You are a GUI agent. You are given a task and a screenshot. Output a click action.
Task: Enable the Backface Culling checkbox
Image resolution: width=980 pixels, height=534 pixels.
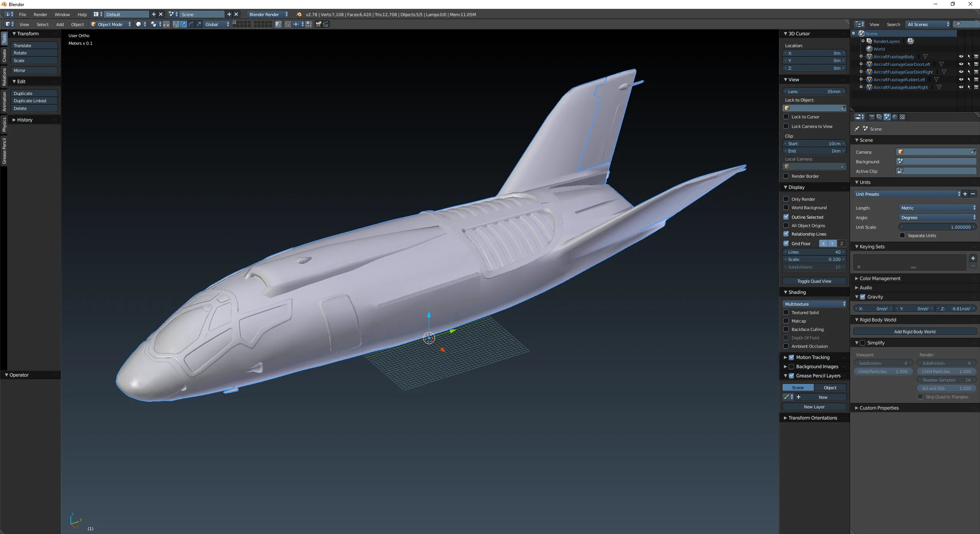point(786,329)
